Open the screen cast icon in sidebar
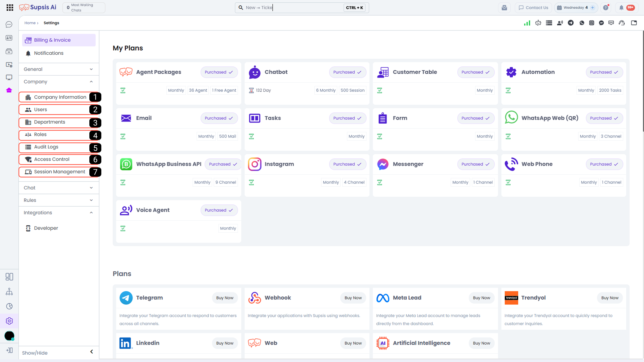Viewport: 644px width, 362px height. 9,77
